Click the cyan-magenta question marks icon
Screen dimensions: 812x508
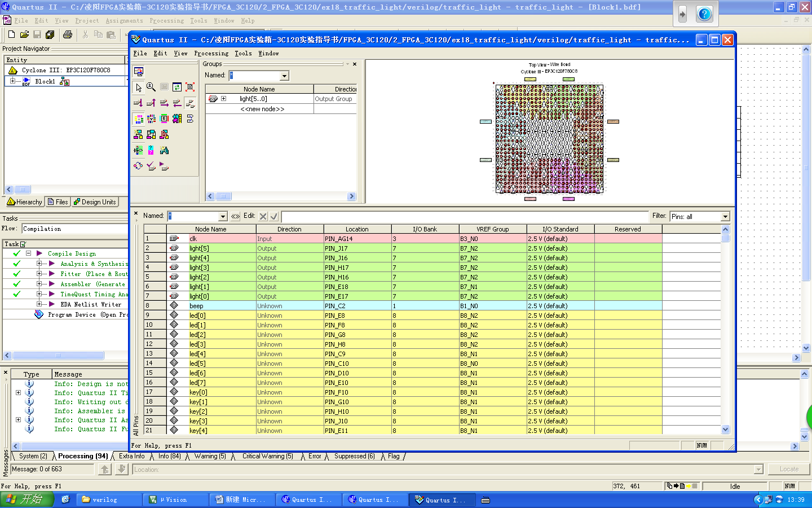(x=151, y=150)
